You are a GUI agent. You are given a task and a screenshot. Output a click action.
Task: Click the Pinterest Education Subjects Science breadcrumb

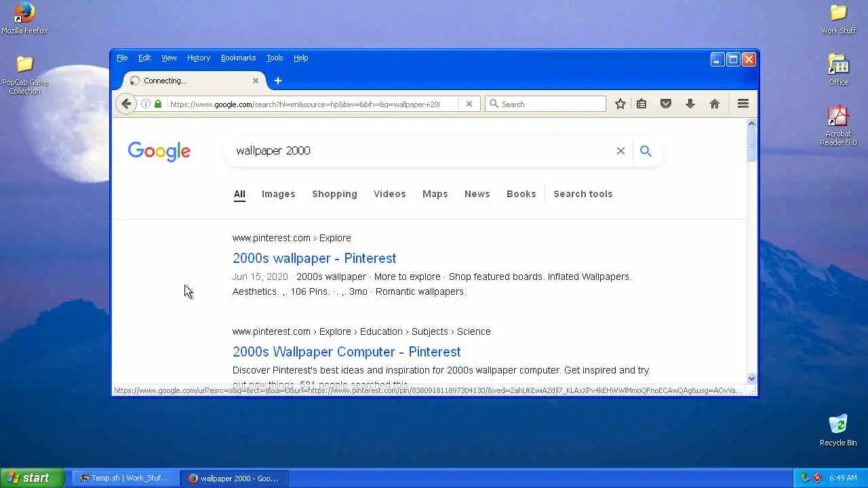point(361,331)
